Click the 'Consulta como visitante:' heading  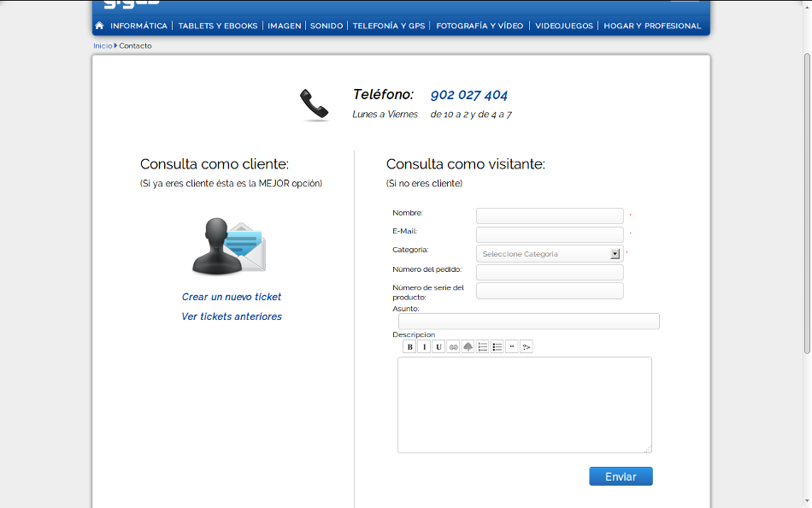click(x=466, y=164)
